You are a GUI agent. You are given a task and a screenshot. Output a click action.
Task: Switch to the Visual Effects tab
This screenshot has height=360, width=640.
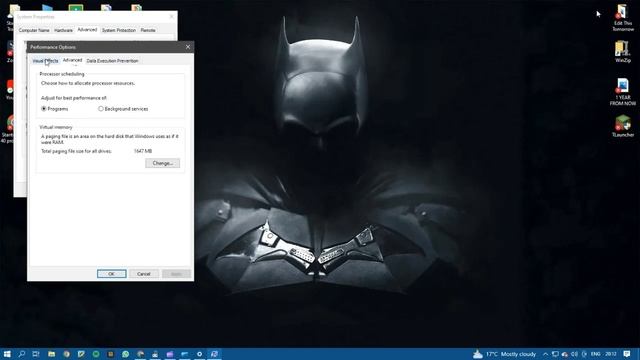click(x=45, y=61)
